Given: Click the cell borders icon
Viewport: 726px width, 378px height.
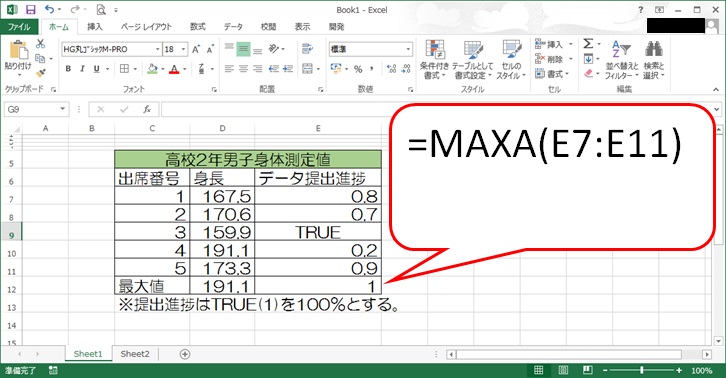Looking at the screenshot, I should pos(124,69).
